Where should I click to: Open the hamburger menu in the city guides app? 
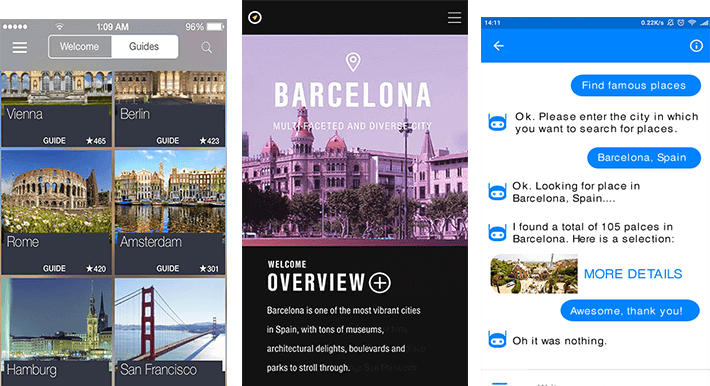tap(19, 47)
